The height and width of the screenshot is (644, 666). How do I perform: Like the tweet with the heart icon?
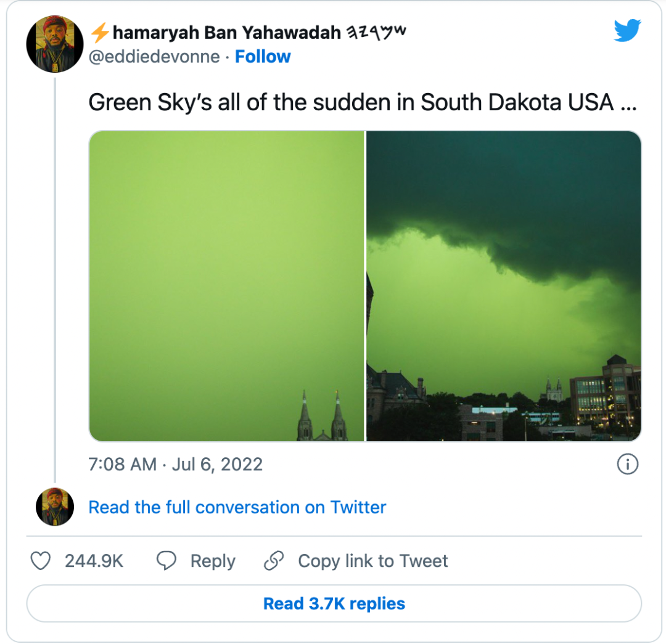41,561
